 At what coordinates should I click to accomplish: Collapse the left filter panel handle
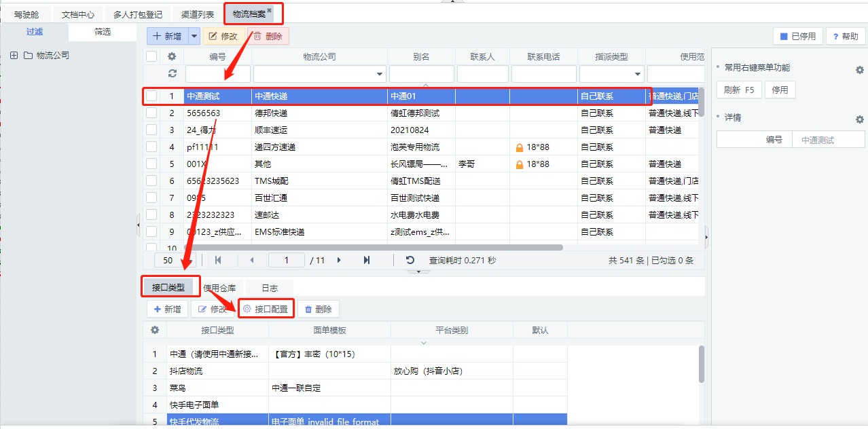point(139,224)
